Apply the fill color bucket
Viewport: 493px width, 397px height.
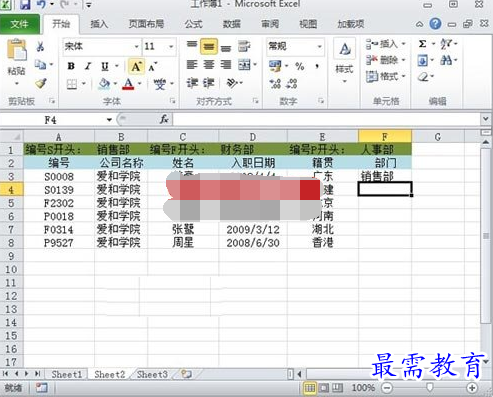[x=104, y=84]
